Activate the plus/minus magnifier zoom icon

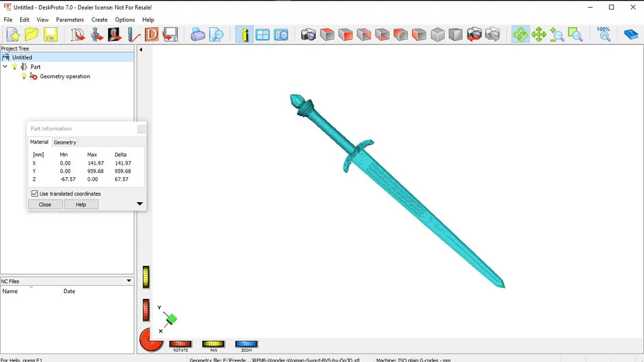click(557, 35)
